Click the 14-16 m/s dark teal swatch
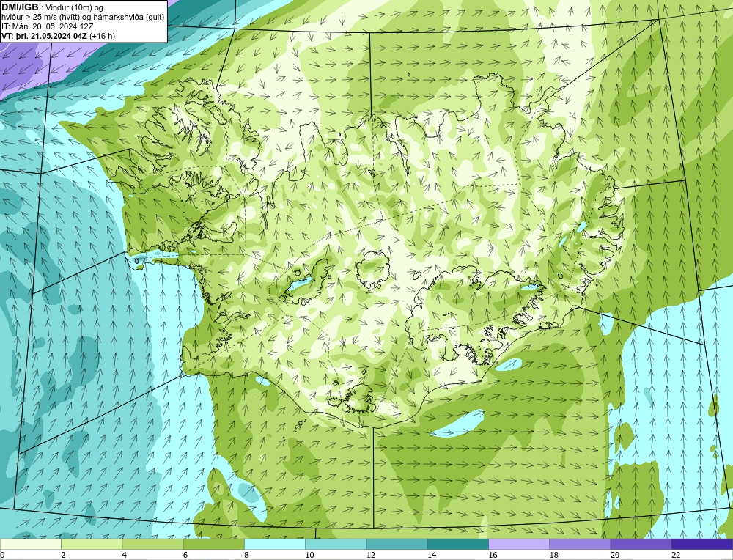733x560 pixels. click(x=458, y=545)
